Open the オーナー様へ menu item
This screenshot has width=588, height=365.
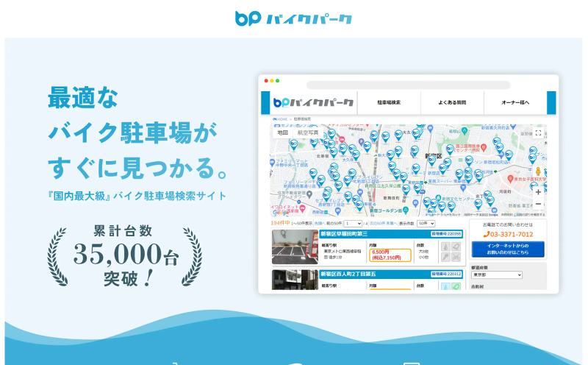[516, 102]
